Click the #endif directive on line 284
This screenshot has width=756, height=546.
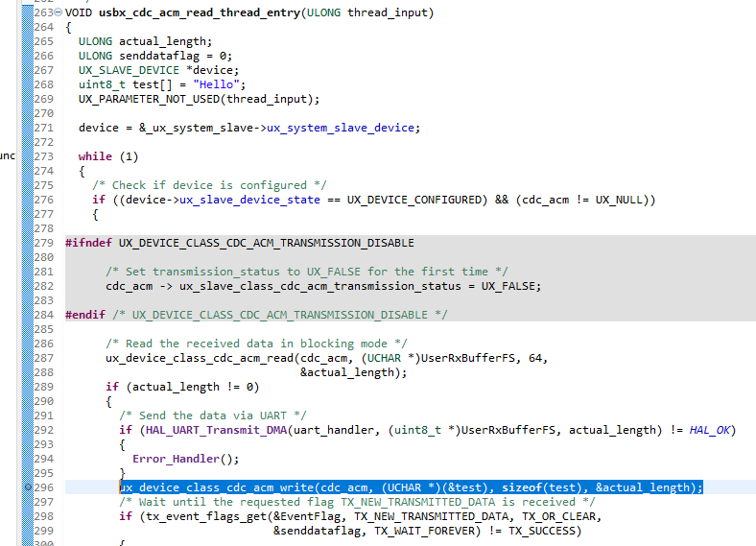(85, 315)
